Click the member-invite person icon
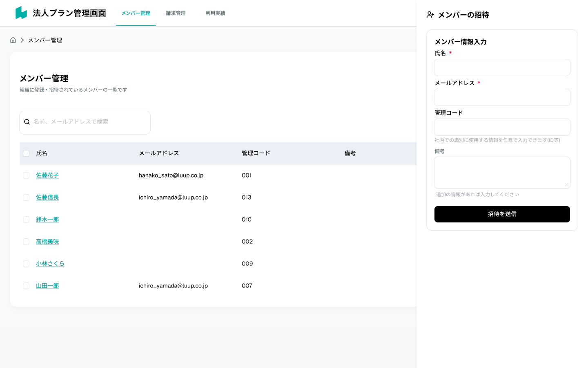Viewport: 588px width, 368px height. click(430, 15)
